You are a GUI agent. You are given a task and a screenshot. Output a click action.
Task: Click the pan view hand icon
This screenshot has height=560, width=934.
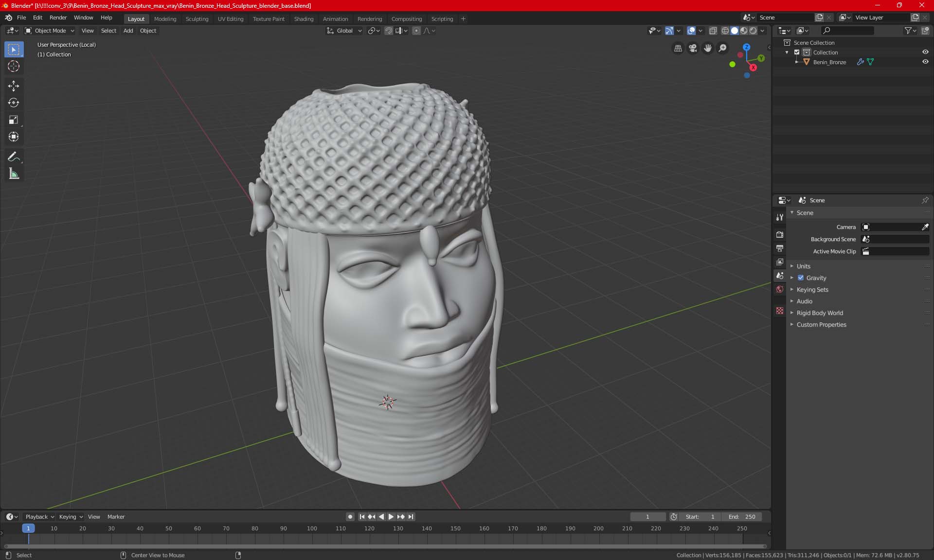(708, 48)
